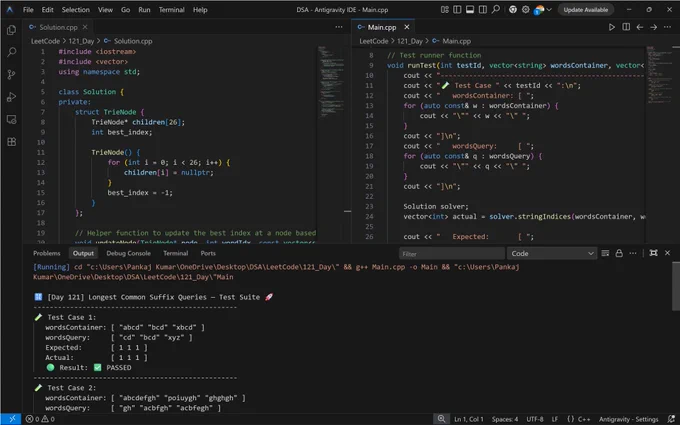Open more actions in output panel

(633, 253)
